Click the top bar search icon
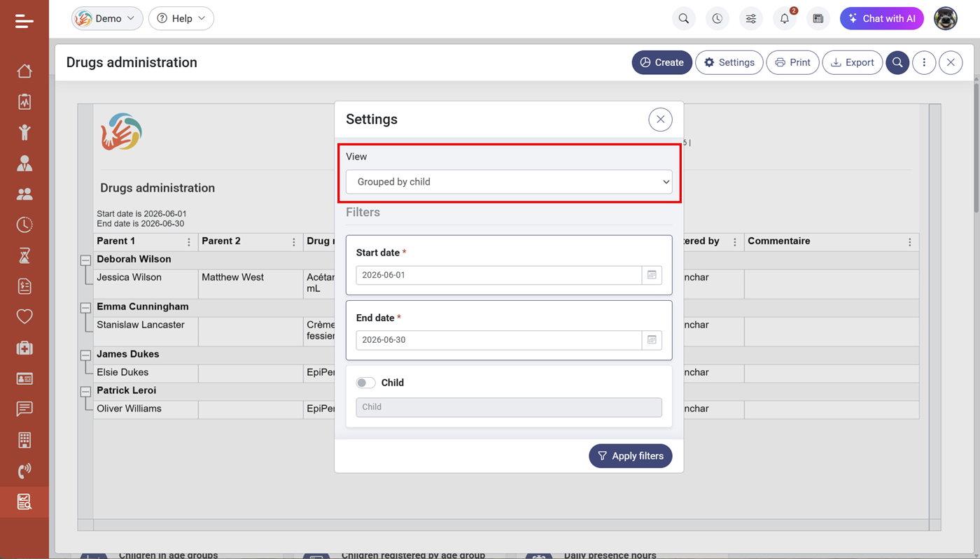980x559 pixels. pos(684,19)
